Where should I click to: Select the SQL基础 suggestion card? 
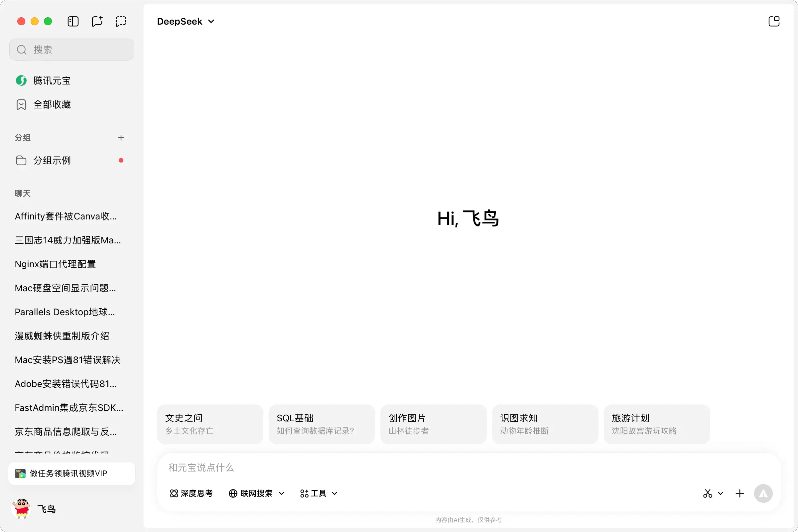321,424
